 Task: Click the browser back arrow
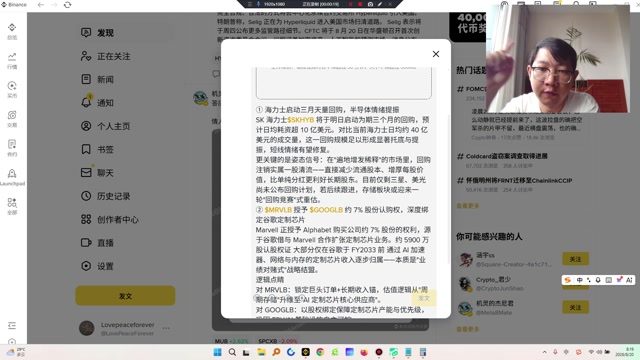point(41,5)
